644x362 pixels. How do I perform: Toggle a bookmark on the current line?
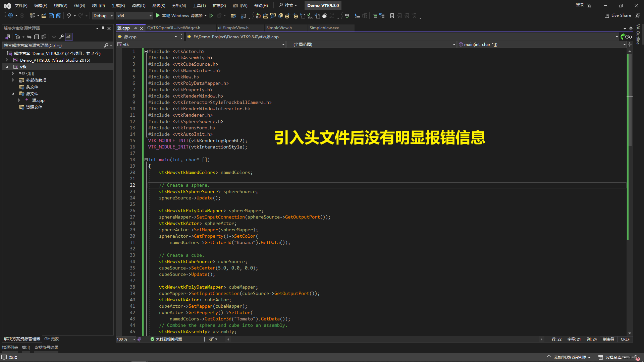coord(392,15)
